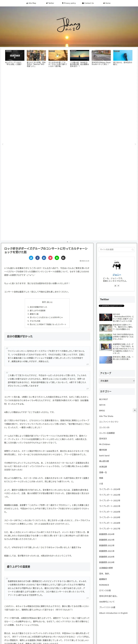Click the ジョニー profile name link
Image resolution: width=138 pixels, height=644 pixels.
(x=117, y=275)
